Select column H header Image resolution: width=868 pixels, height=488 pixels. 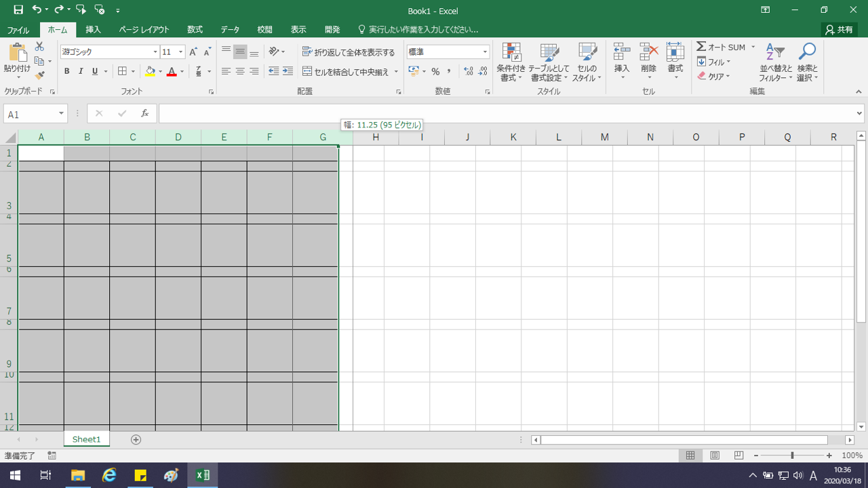point(376,137)
